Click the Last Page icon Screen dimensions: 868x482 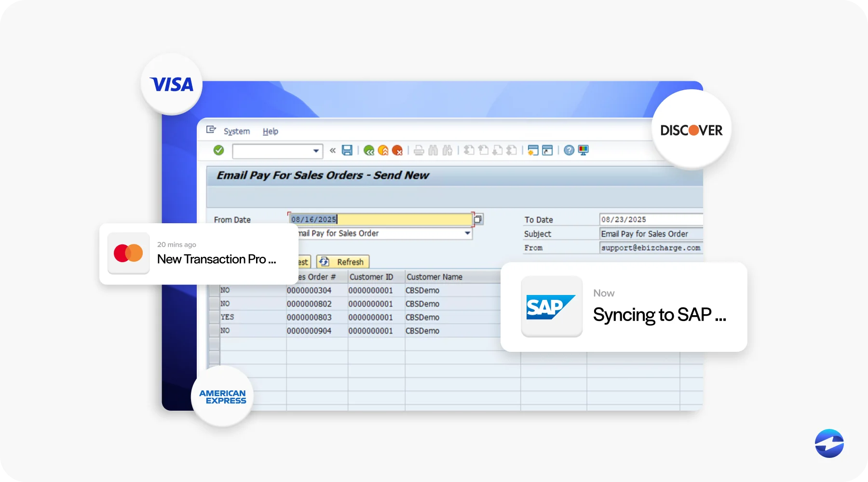(512, 150)
